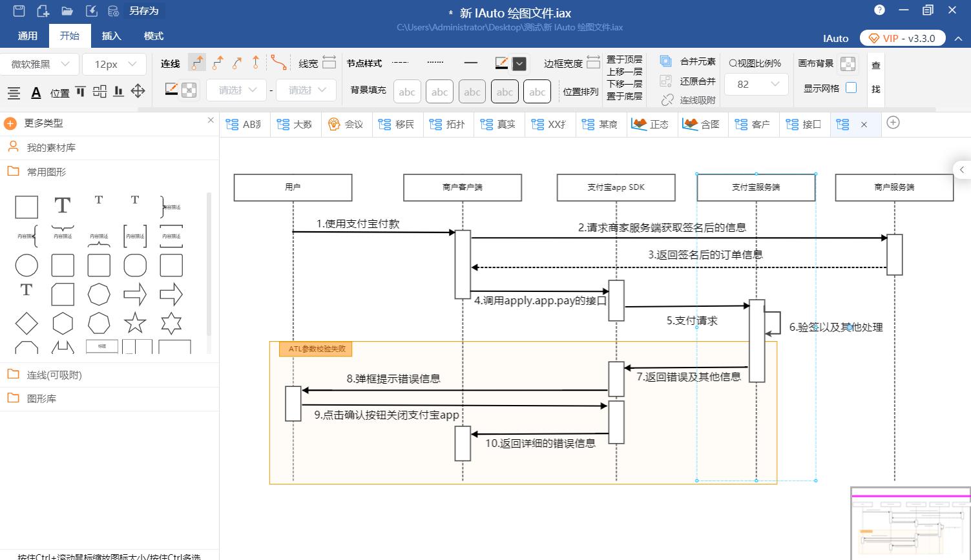Click the 合并元素 merge elements icon
This screenshot has width=971, height=560.
point(665,60)
